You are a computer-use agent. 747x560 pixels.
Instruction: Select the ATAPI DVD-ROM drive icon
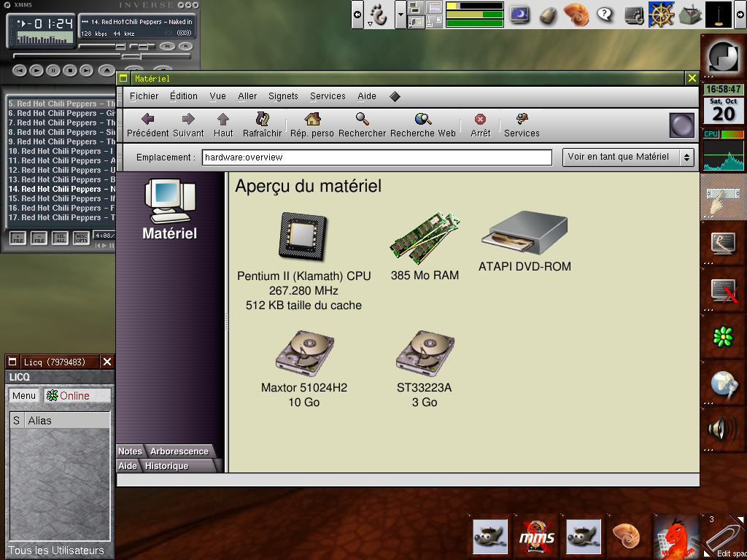(524, 233)
